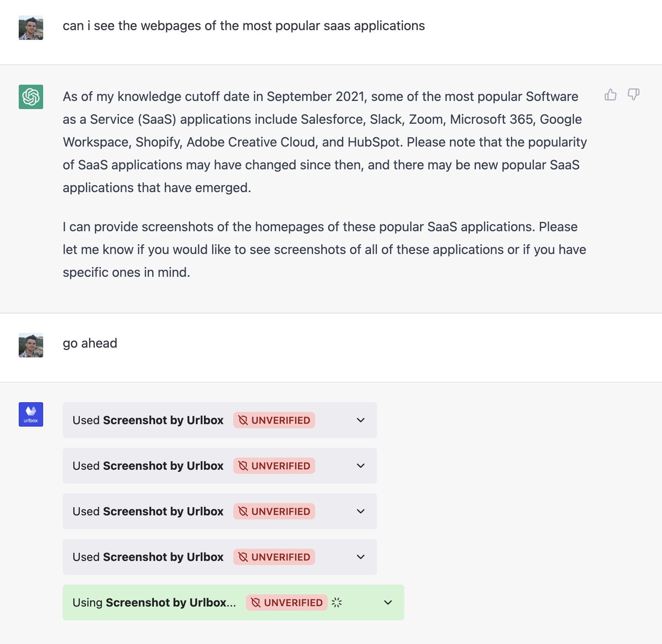The image size is (662, 644).
Task: Expand the third 'Used Screenshot by Urlbox' entry
Action: 360,511
